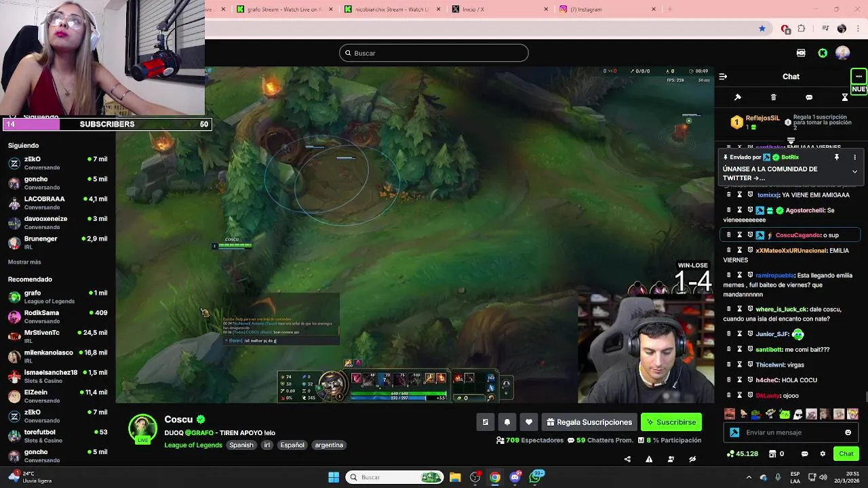This screenshot has width=868, height=488.
Task: Open File Explorer from the taskbar
Action: 455,477
